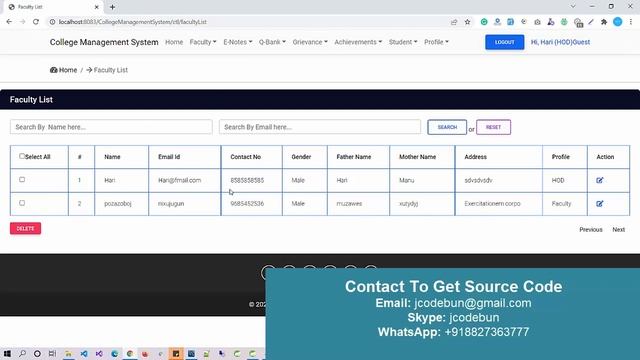Click the Hi, Hari (HOD)Guest greeting
Viewport: 640px width, 360px height.
560,42
